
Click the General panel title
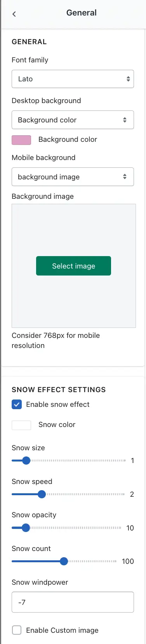coord(82,13)
